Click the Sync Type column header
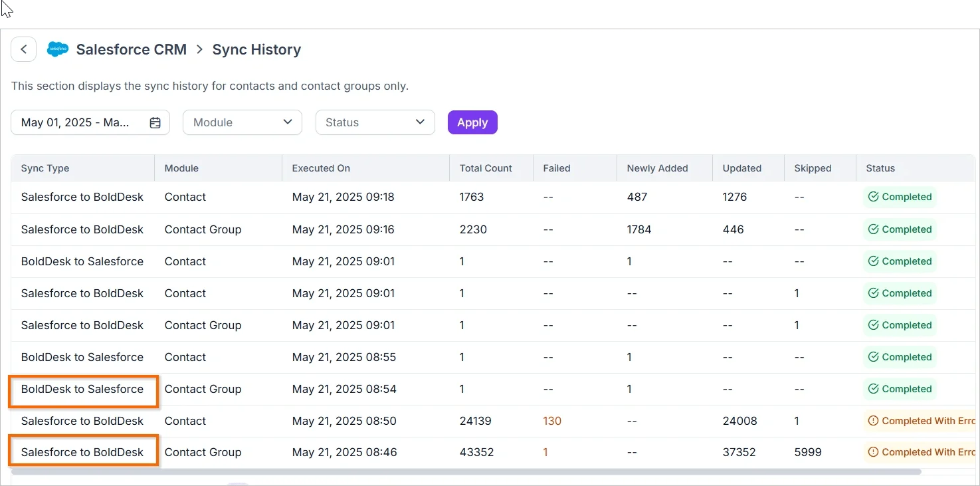The height and width of the screenshot is (486, 980). pos(45,168)
